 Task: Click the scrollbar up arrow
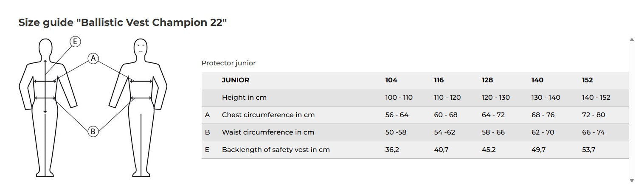(x=632, y=40)
